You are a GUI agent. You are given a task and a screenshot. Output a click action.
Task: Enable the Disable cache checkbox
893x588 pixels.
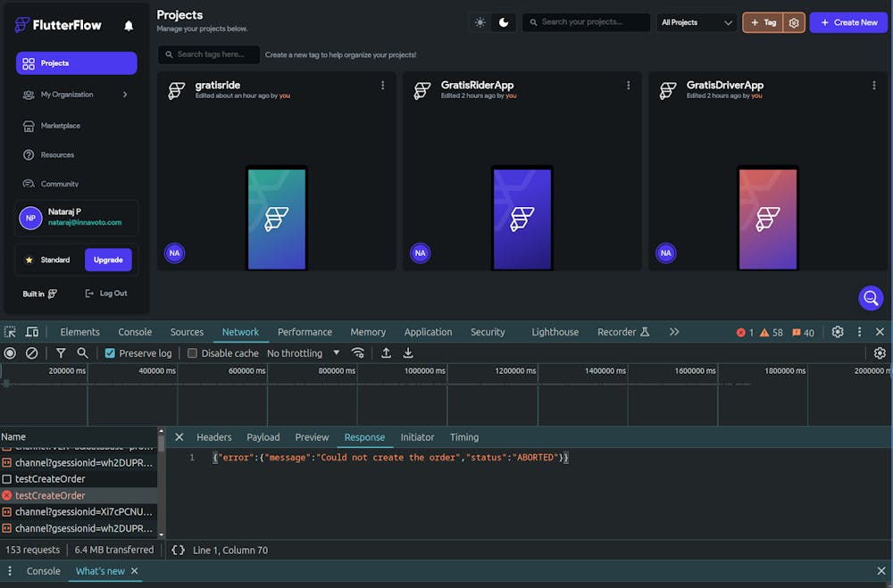pyautogui.click(x=192, y=353)
